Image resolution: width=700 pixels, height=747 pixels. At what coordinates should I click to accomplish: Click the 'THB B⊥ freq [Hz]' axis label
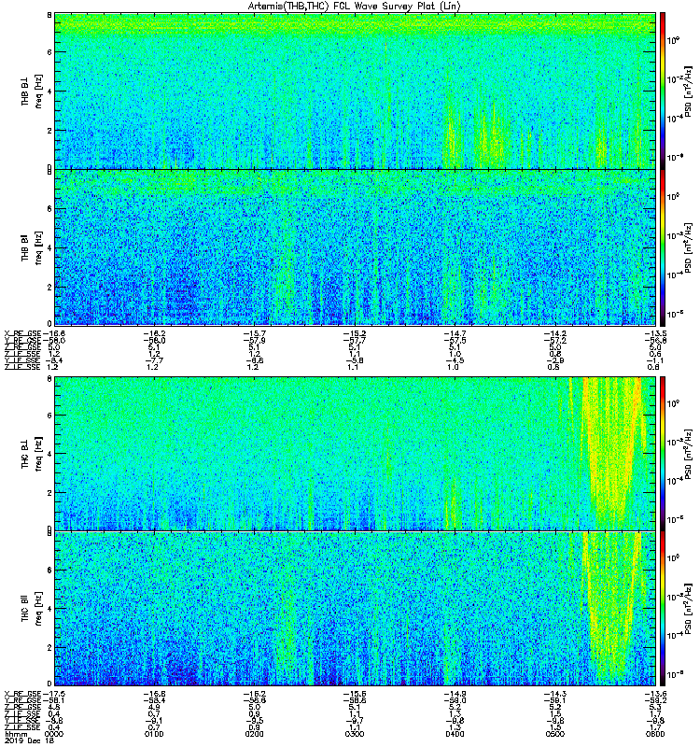pyautogui.click(x=32, y=91)
